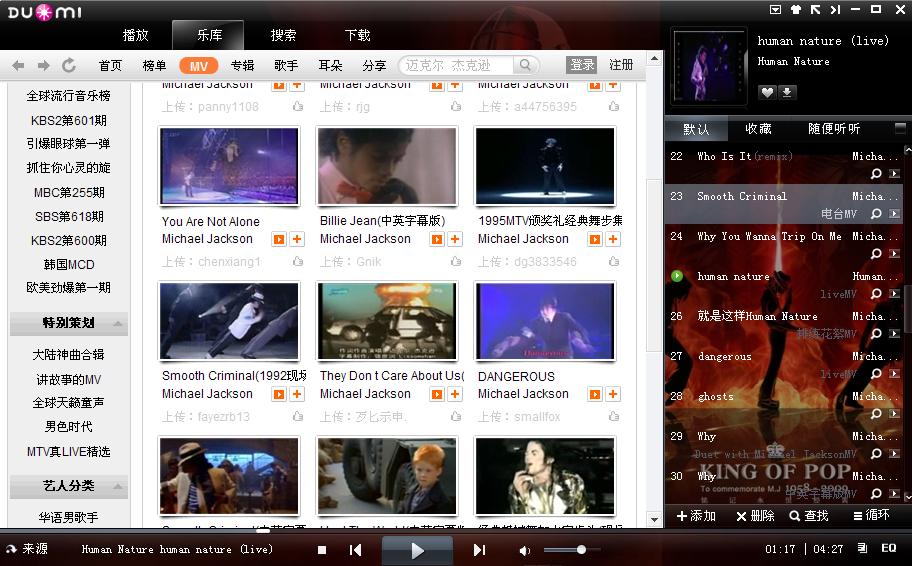
Task: Play the You Are Not Alone video
Action: (x=279, y=239)
